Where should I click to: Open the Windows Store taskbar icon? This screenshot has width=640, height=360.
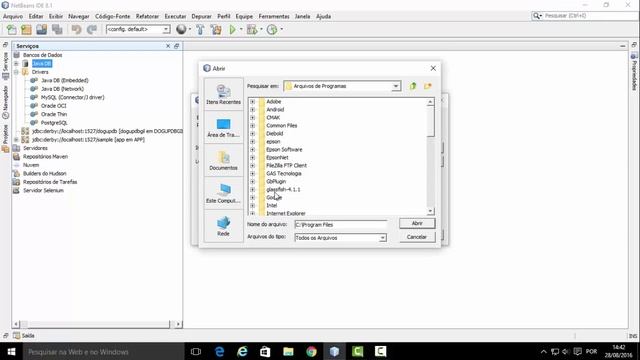click(265, 351)
